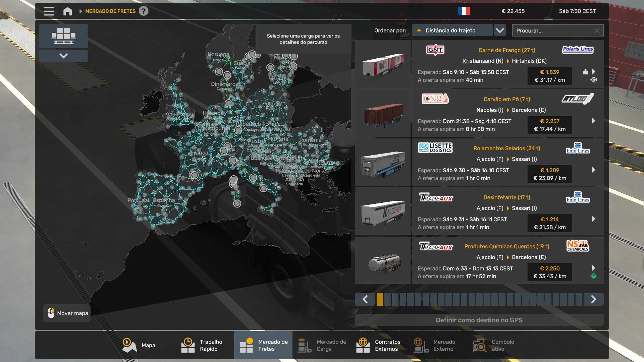
Task: Expand the panel below the cargo filter
Action: pyautogui.click(x=63, y=56)
